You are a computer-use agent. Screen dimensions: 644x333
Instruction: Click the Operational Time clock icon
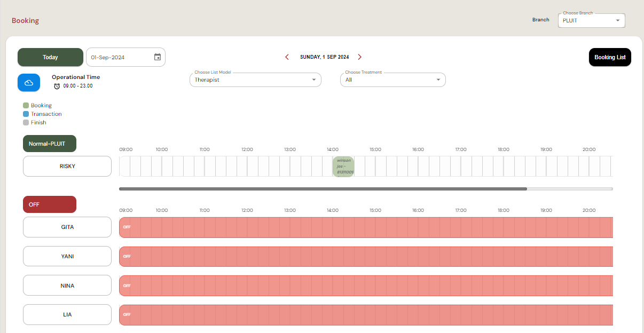57,86
